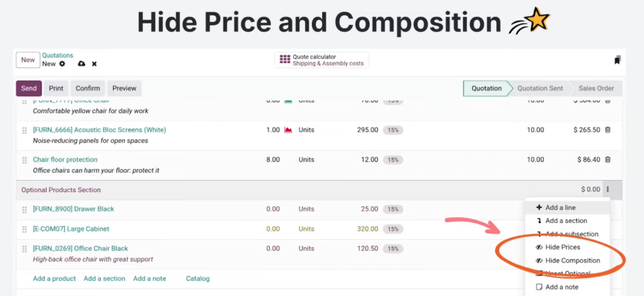Click the Add a product link
Image resolution: width=644 pixels, height=296 pixels.
tap(54, 279)
